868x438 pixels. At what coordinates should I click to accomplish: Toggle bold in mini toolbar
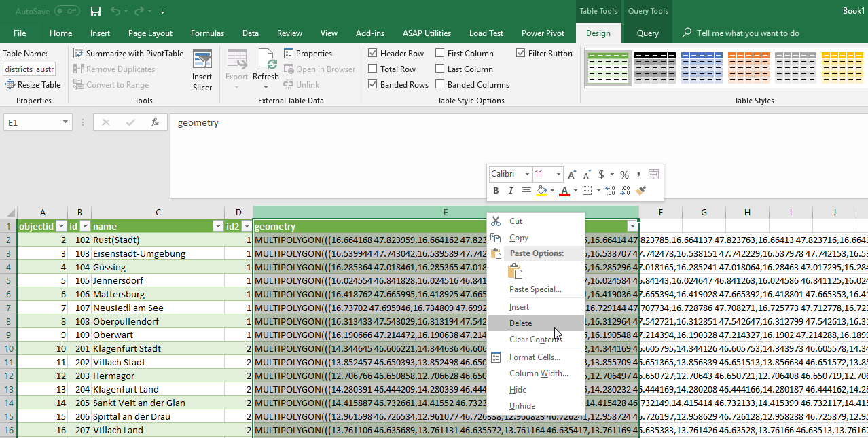[x=496, y=191]
